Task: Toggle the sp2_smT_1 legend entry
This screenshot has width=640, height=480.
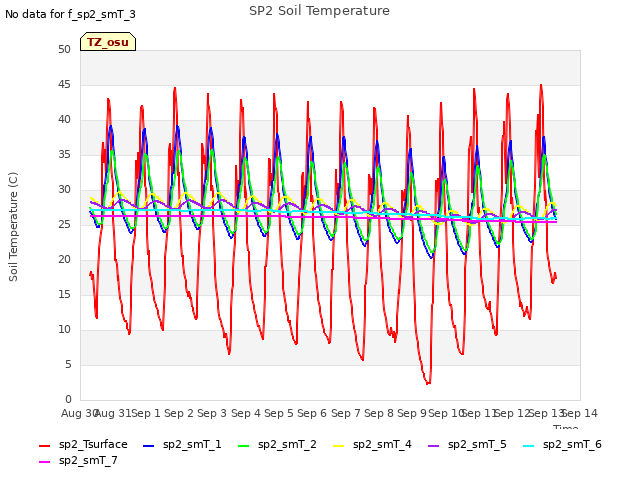Action: 182,444
